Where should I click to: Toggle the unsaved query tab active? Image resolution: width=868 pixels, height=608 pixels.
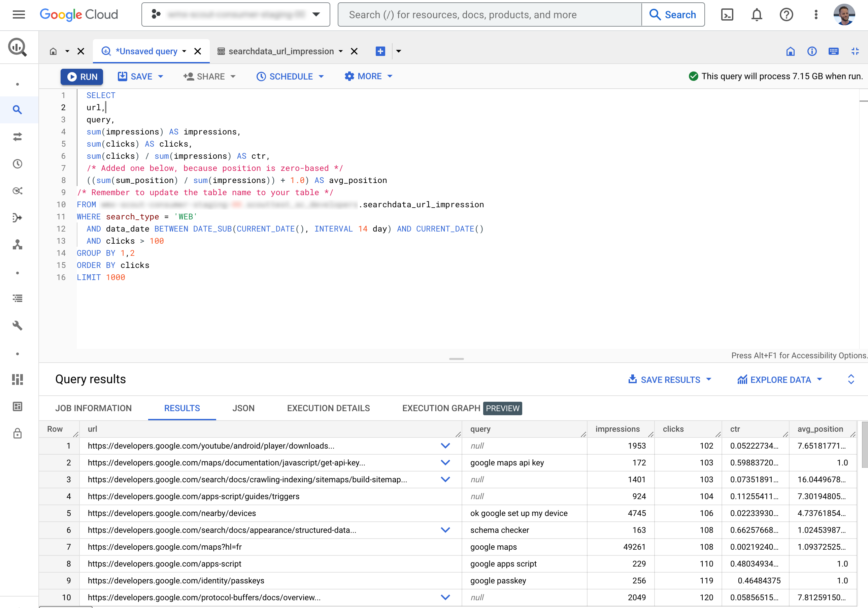click(x=146, y=51)
